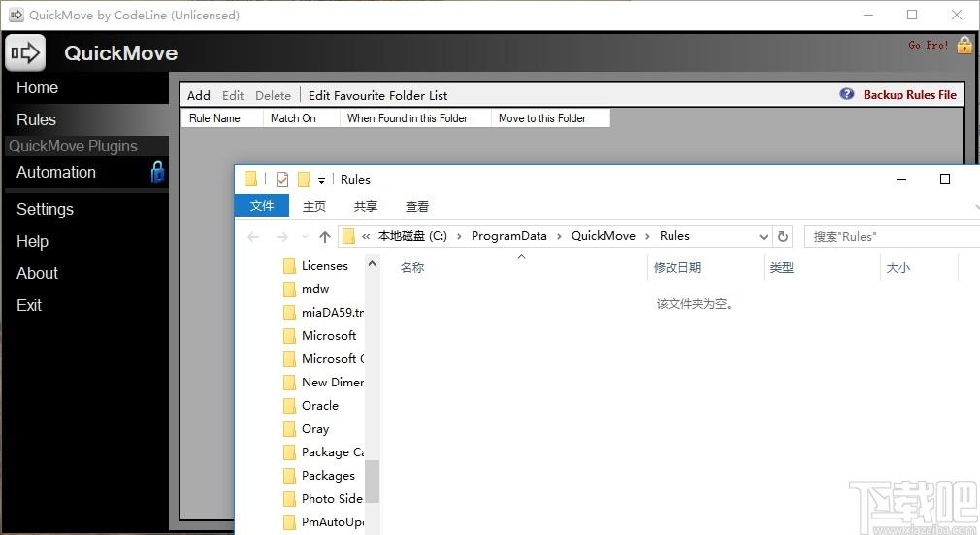Click Add to create a rule
Screen dimensions: 980x535
[x=199, y=95]
